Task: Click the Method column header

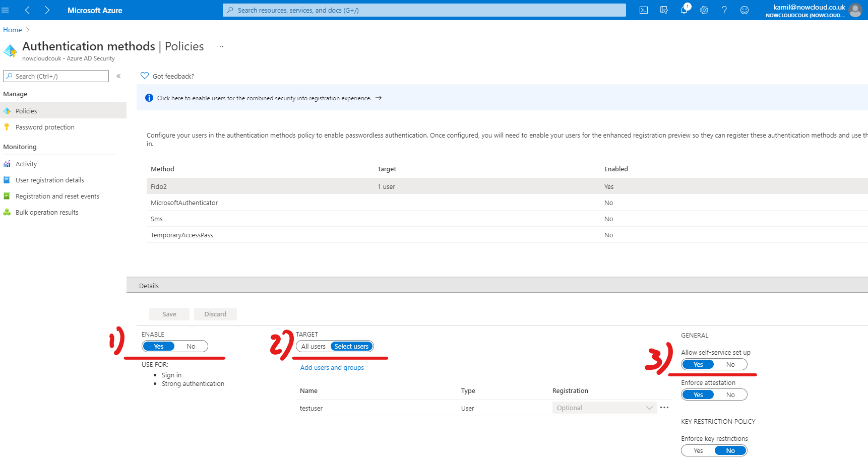Action: 162,169
